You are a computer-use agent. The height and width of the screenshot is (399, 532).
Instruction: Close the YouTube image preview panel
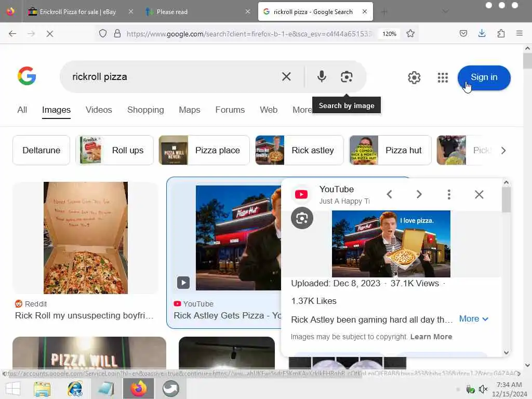[479, 194]
